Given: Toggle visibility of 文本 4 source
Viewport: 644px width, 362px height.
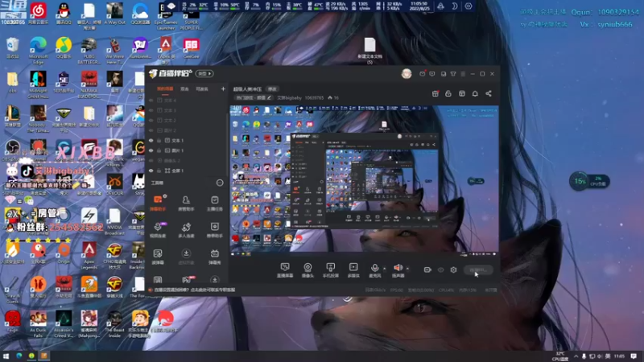Looking at the screenshot, I should pyautogui.click(x=151, y=100).
